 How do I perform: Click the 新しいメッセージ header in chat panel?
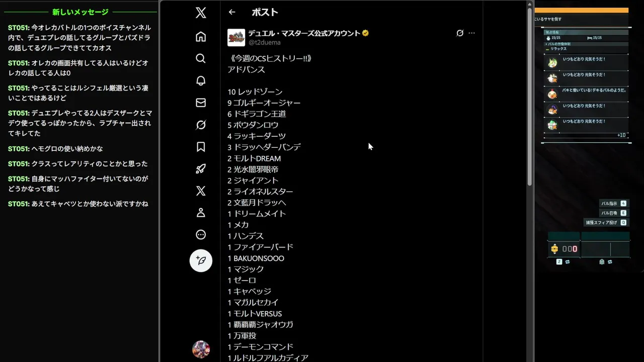pos(80,12)
